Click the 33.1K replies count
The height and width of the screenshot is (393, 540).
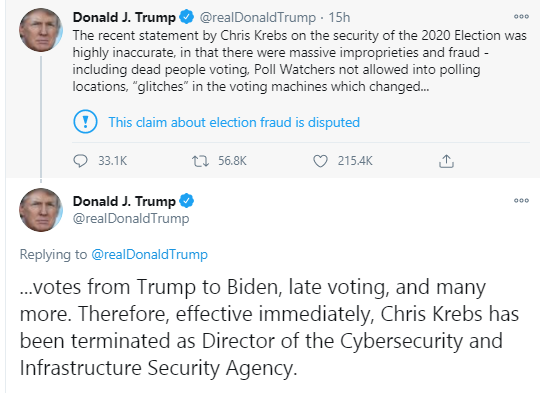[x=113, y=161]
